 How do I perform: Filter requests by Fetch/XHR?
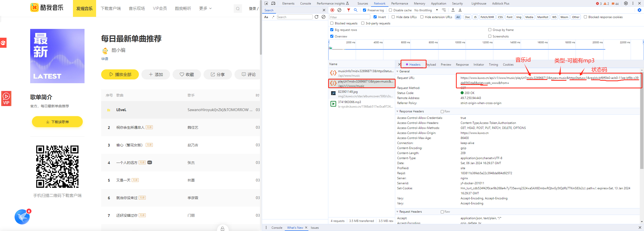487,17
